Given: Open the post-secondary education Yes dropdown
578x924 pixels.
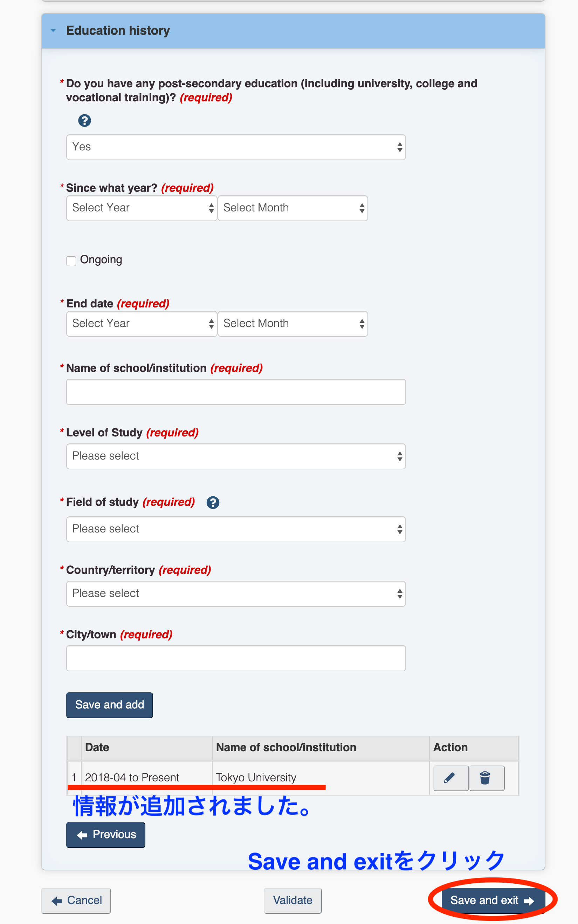Looking at the screenshot, I should (x=235, y=147).
